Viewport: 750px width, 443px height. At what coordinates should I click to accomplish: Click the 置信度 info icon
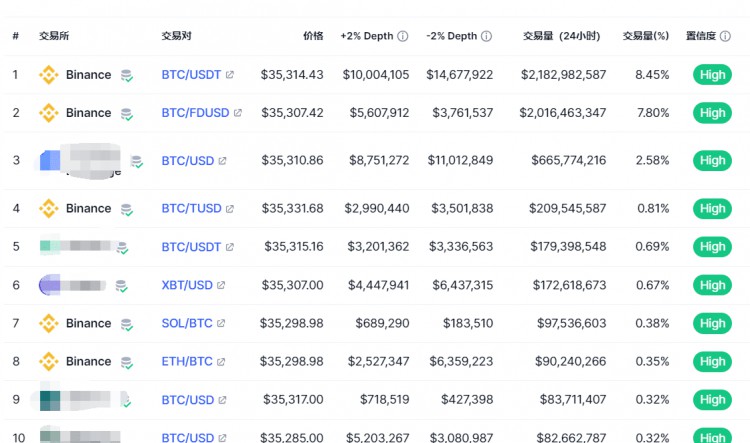click(x=725, y=36)
